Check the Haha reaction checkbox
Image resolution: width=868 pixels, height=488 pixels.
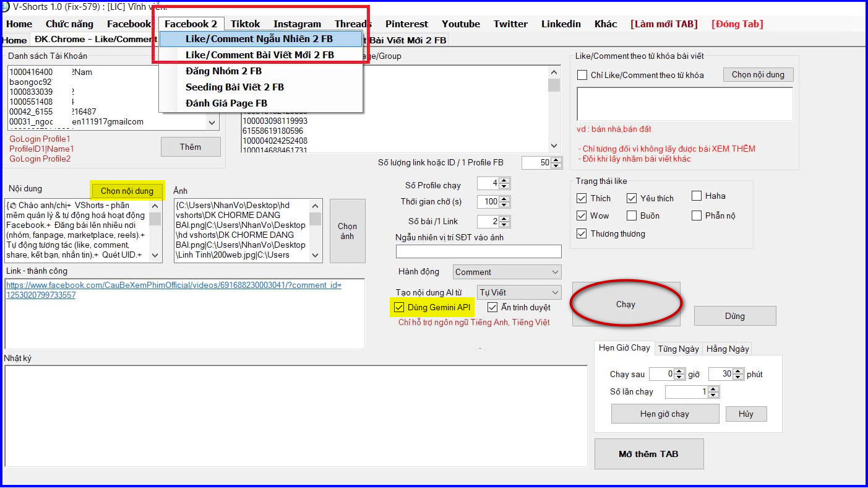click(697, 196)
